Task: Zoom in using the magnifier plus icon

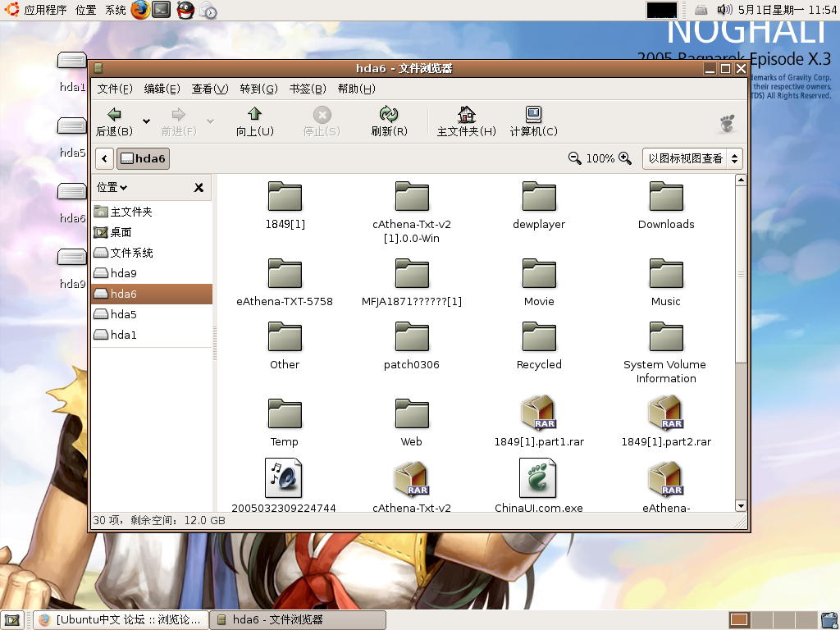Action: tap(624, 158)
